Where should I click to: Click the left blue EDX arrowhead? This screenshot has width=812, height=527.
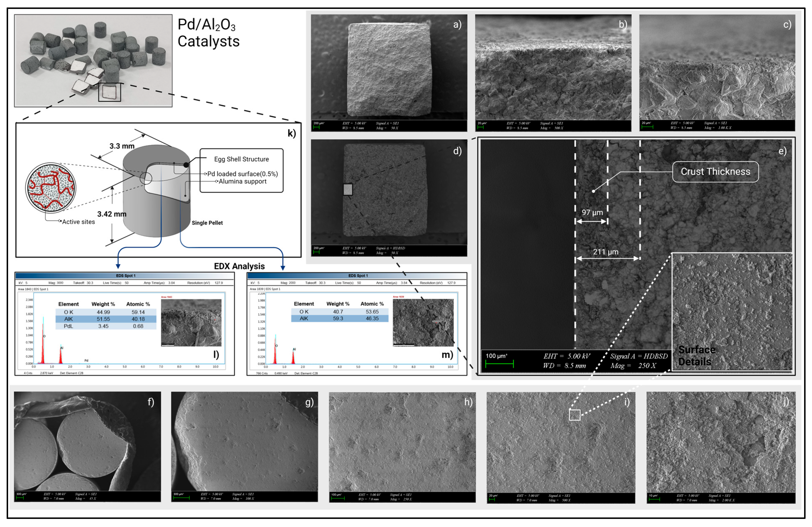tap(118, 266)
